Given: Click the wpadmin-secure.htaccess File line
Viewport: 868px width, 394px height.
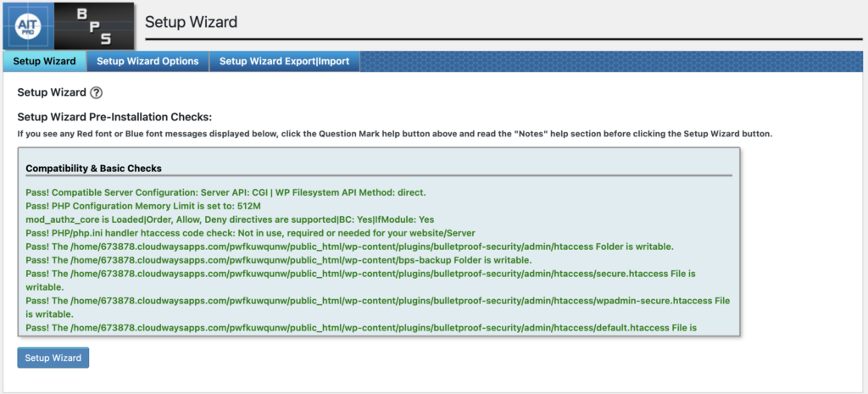Looking at the screenshot, I should pyautogui.click(x=378, y=308).
